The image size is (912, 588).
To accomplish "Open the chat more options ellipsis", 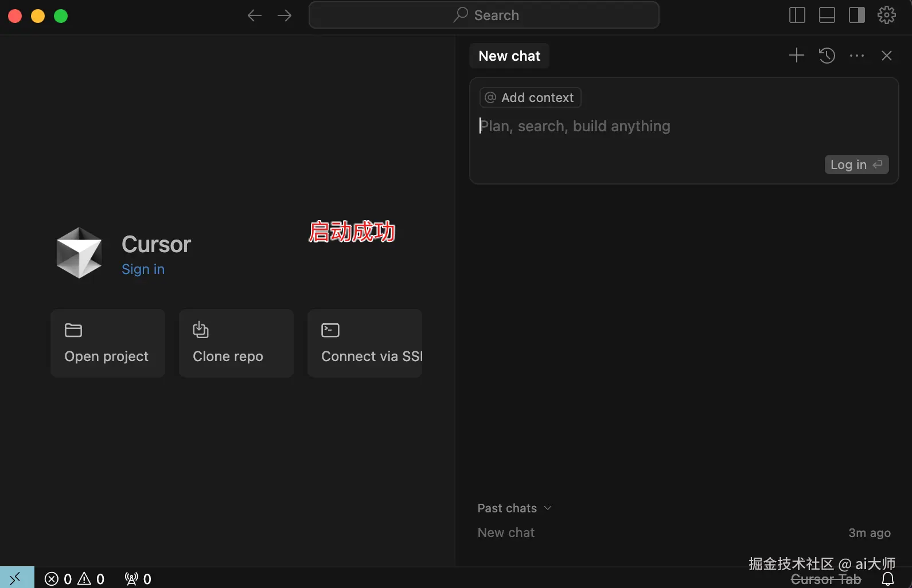I will point(857,56).
